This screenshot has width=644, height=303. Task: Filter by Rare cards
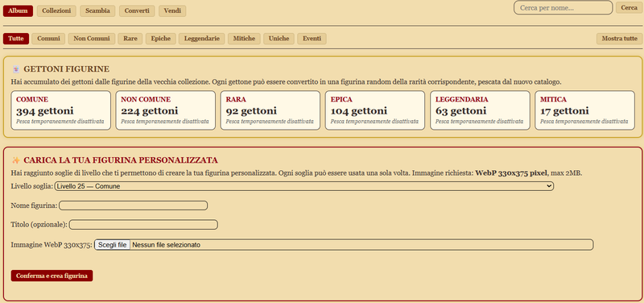130,39
